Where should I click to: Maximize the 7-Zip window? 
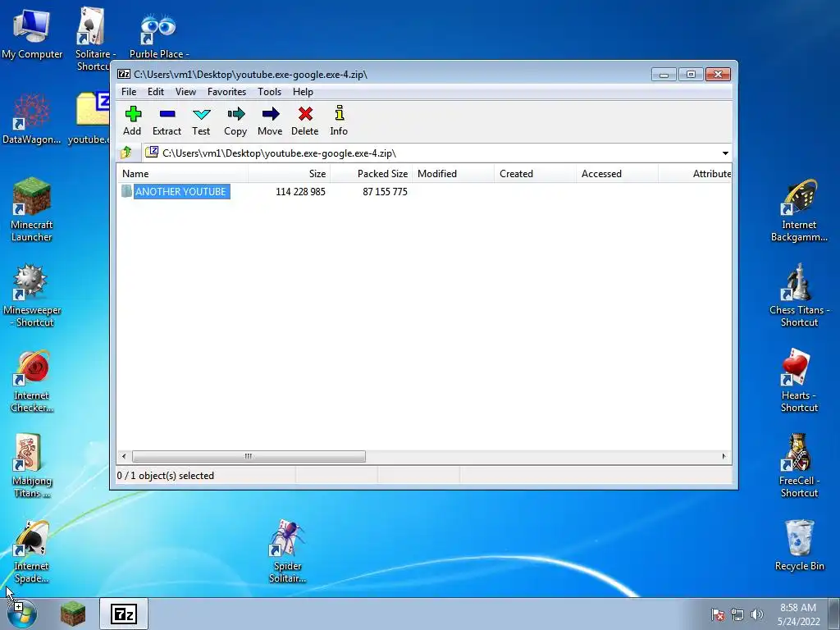click(x=691, y=75)
